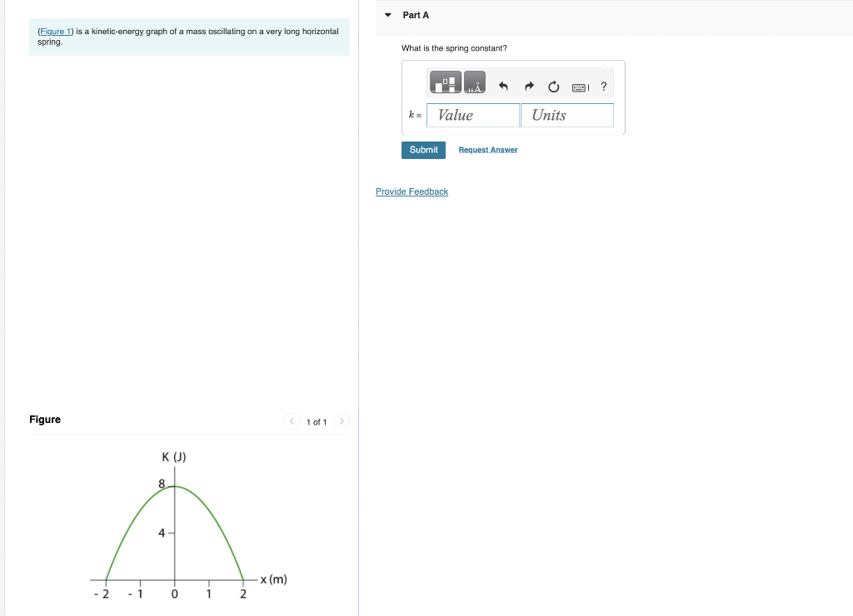853x616 pixels.
Task: Open the Figure 1 link
Action: tap(54, 32)
